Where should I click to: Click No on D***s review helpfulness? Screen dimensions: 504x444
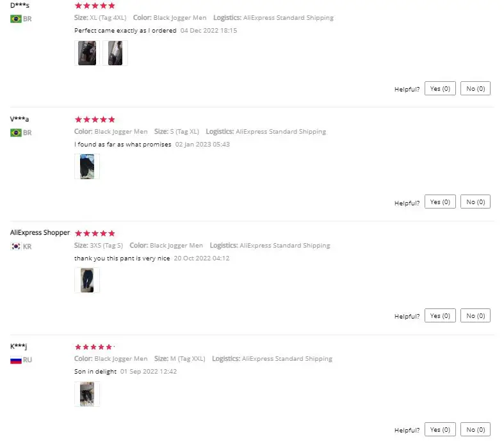pos(475,88)
